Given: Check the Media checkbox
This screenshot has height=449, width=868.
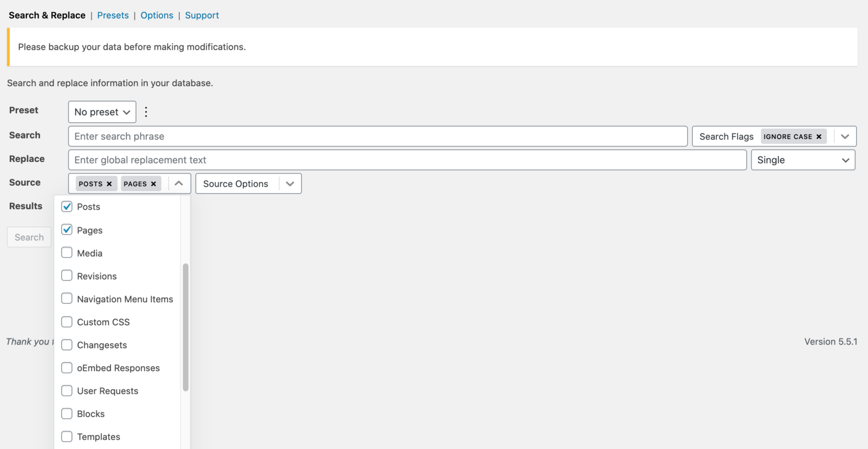Looking at the screenshot, I should pyautogui.click(x=67, y=253).
